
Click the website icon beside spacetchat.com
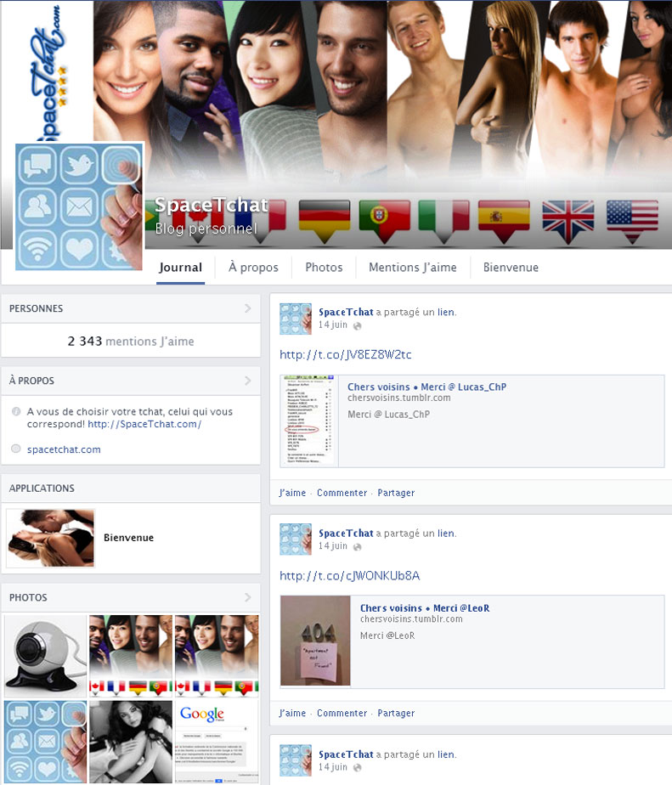click(x=16, y=449)
